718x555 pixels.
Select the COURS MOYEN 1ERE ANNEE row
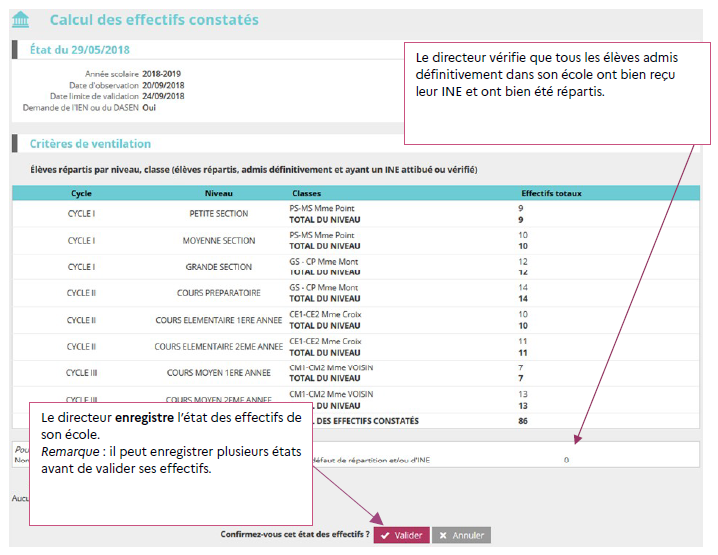(219, 373)
